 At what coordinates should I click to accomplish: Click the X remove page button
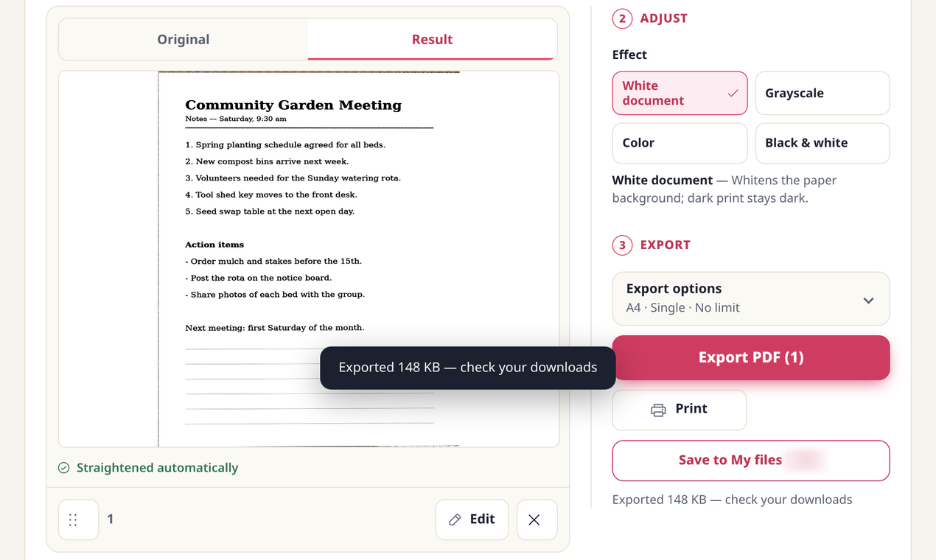click(537, 519)
